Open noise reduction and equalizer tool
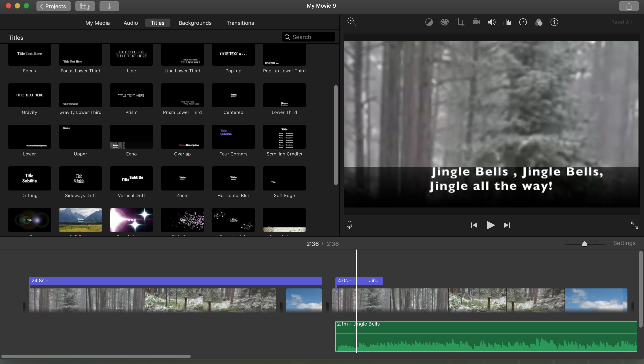 pos(507,22)
